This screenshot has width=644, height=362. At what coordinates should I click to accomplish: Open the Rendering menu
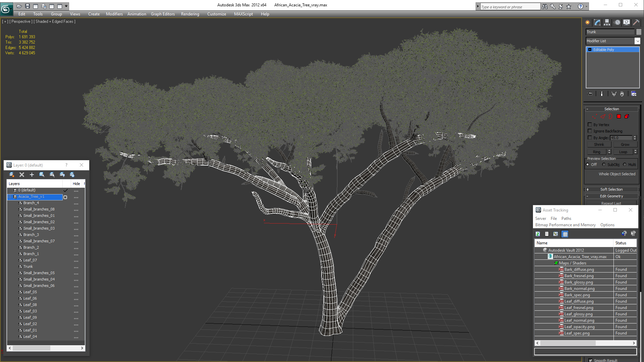190,14
